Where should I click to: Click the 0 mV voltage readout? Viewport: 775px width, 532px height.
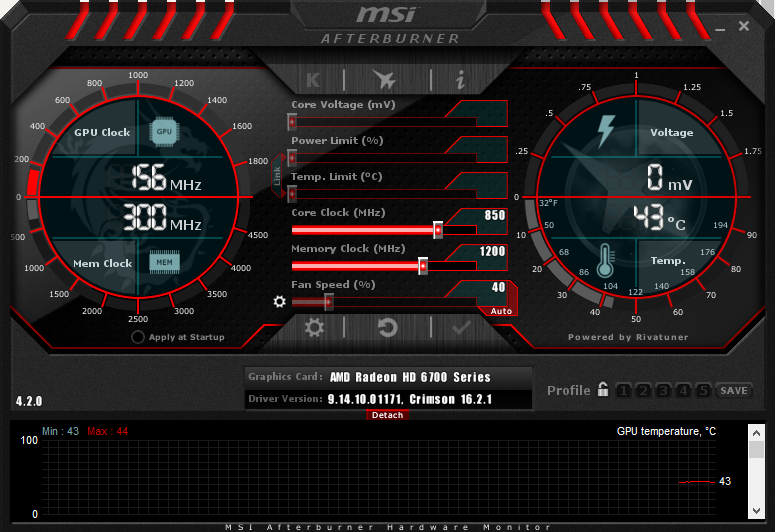coord(670,178)
